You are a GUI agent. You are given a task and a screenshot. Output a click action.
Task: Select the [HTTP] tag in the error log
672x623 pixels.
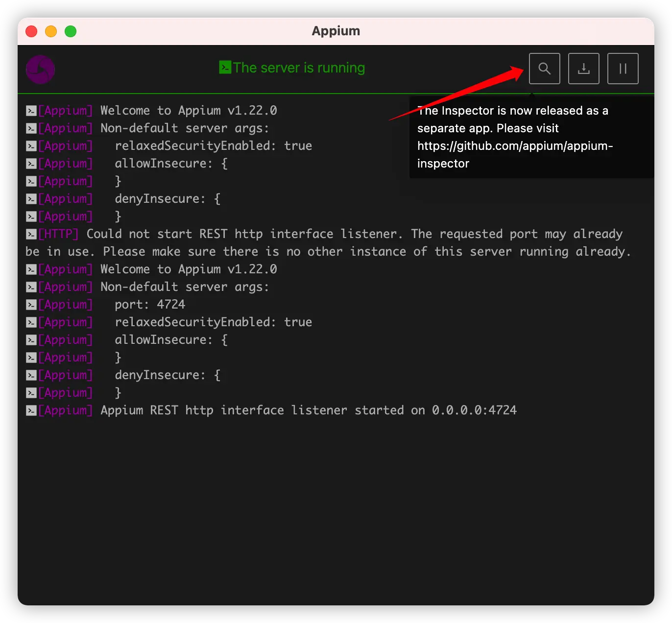click(x=58, y=234)
